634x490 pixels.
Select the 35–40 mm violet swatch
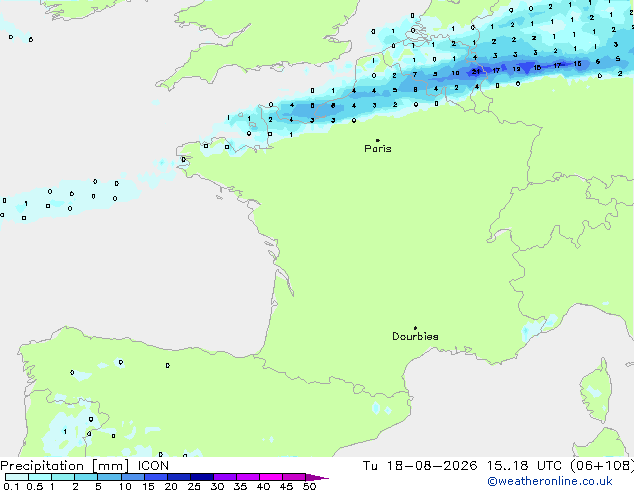[248, 477]
